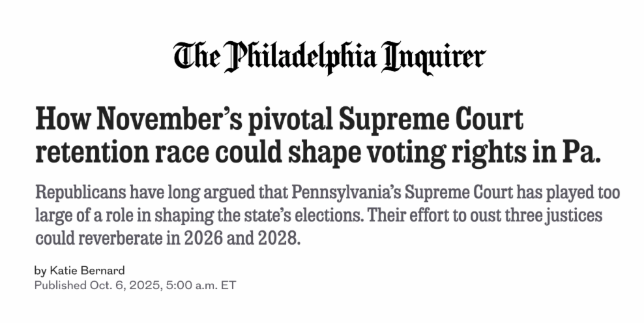
Task: Click author name Katie Bernard
Action: click(90, 271)
